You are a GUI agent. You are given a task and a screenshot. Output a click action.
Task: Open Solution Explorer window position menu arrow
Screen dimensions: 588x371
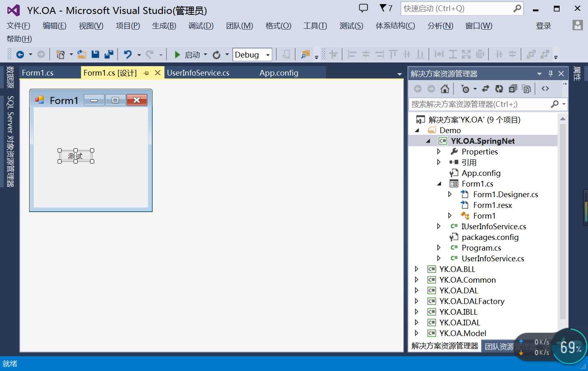[x=539, y=74]
